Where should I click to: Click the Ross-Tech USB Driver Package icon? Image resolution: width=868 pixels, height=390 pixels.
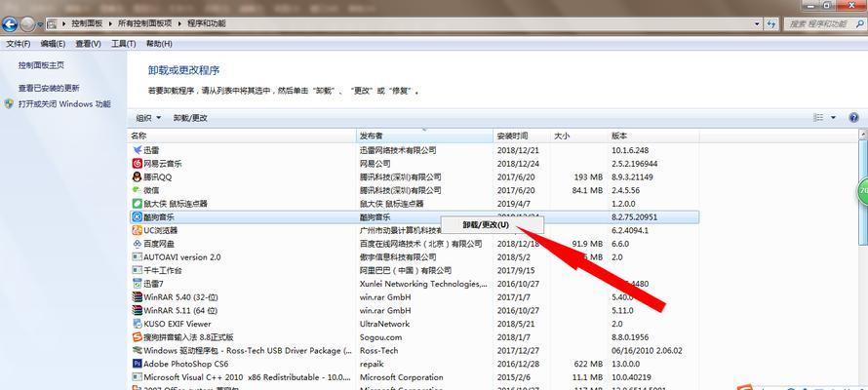point(138,350)
